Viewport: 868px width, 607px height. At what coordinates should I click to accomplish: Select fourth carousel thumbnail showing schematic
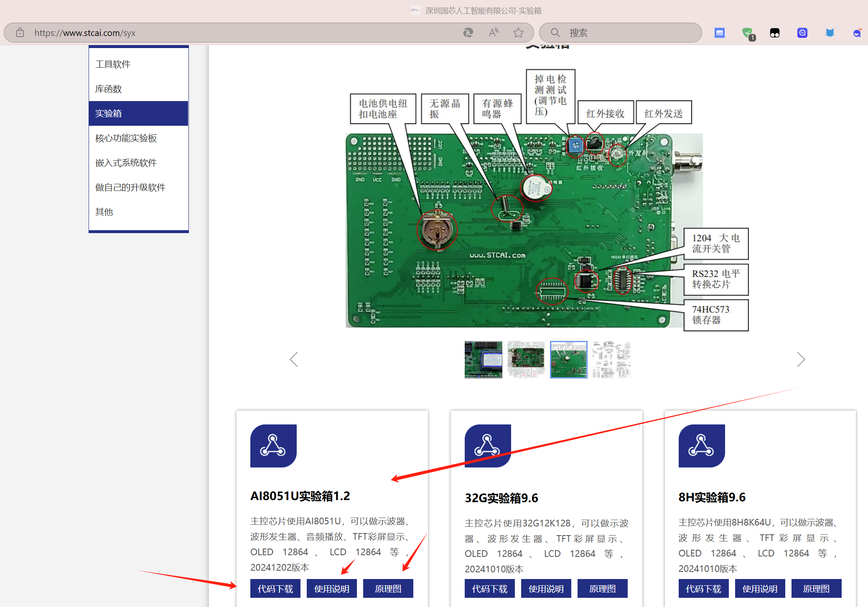[611, 360]
